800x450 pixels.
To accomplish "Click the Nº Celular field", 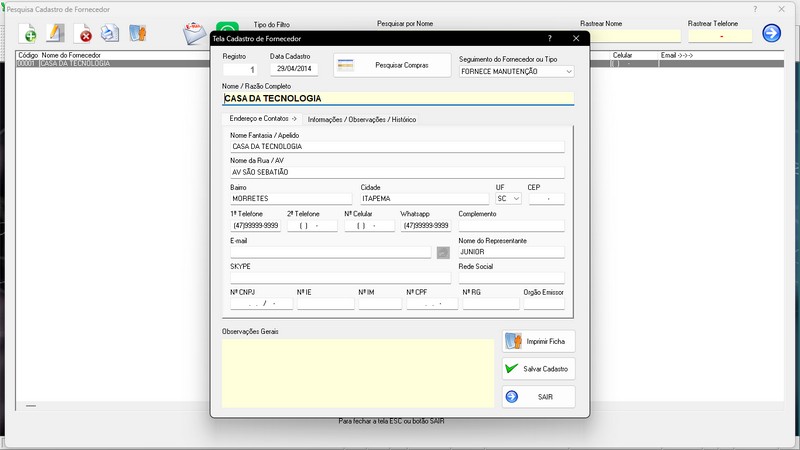I will point(369,226).
